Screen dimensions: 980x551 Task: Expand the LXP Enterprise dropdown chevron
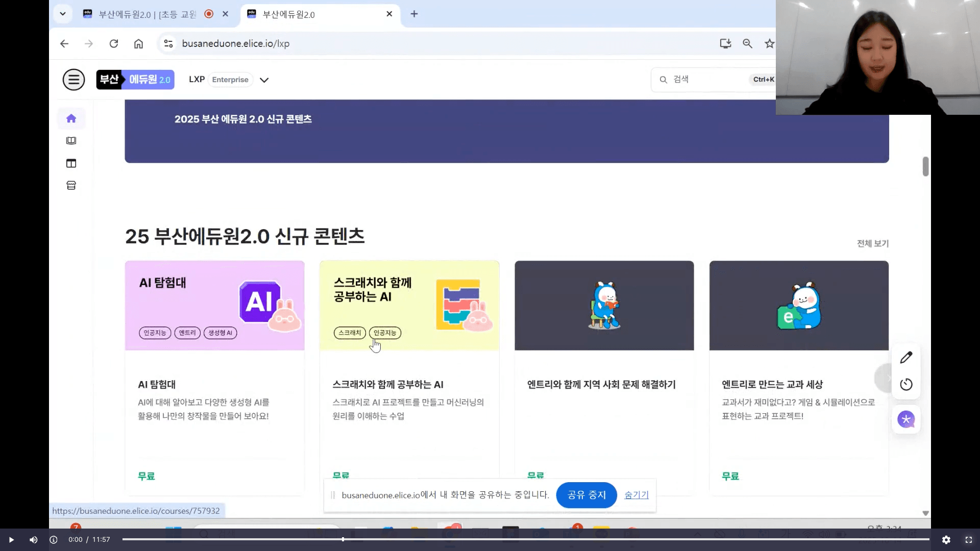(x=264, y=80)
